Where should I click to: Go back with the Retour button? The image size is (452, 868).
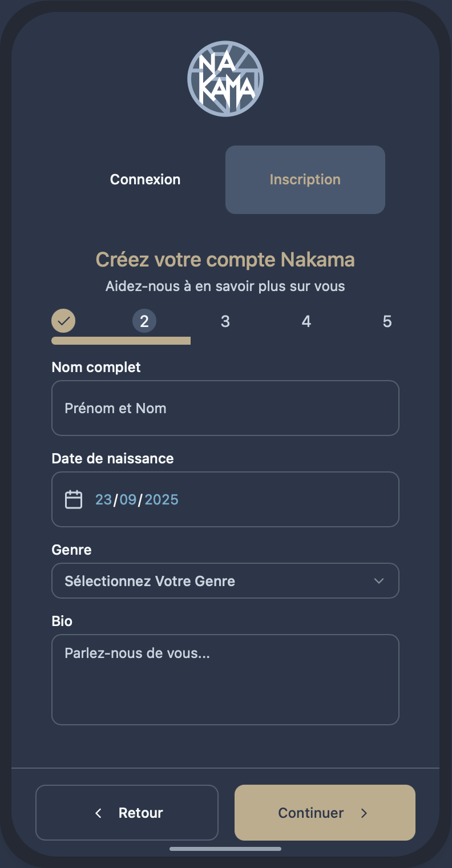pyautogui.click(x=127, y=813)
